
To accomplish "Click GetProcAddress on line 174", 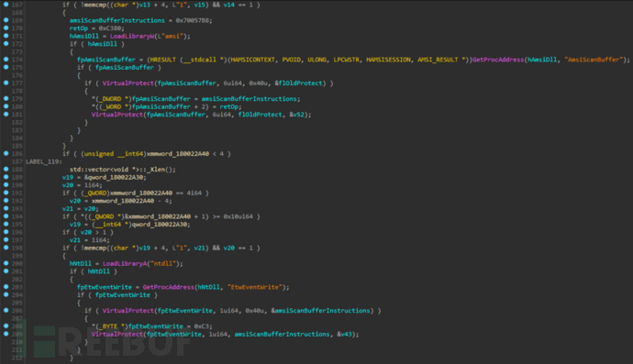I will [x=498, y=60].
